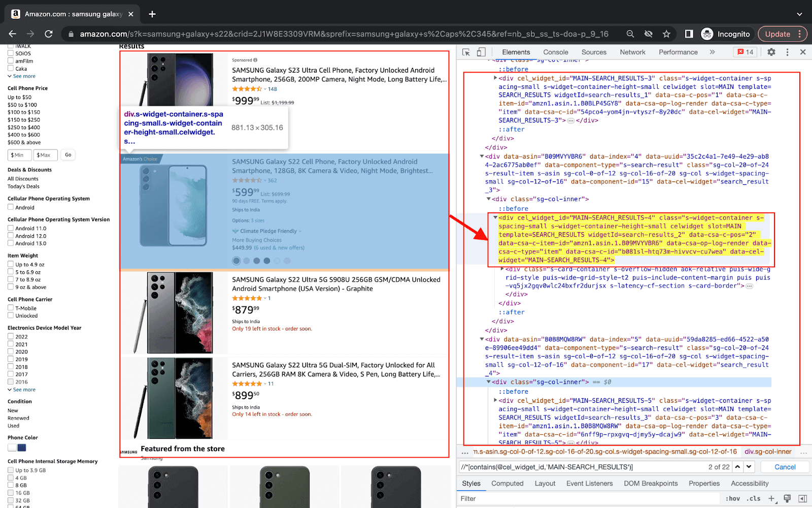Switch to the Console tab

pos(555,52)
